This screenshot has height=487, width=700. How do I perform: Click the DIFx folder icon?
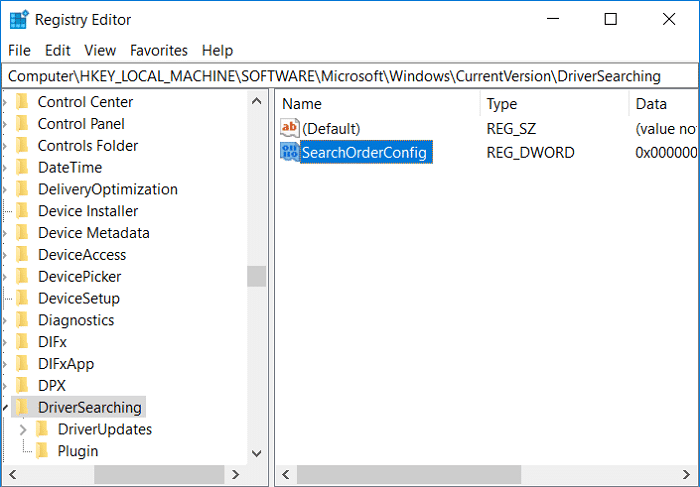(x=22, y=342)
